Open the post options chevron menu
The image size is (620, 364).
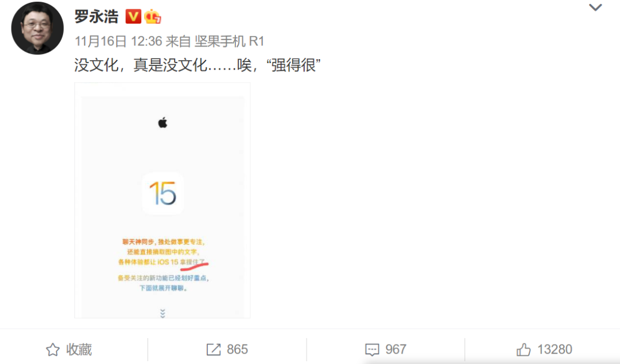point(595,7)
